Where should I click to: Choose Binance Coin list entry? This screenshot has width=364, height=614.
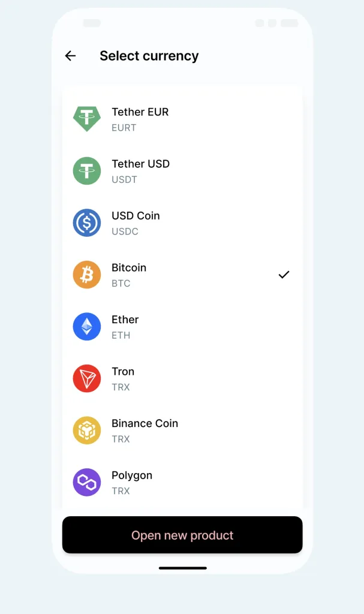(145, 423)
